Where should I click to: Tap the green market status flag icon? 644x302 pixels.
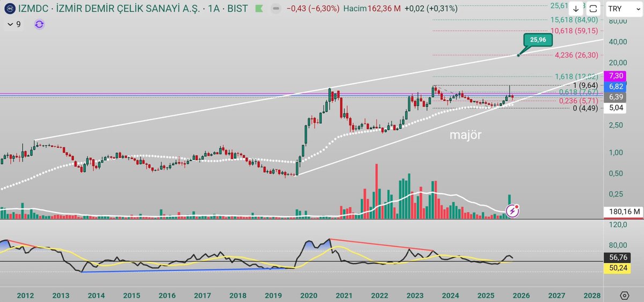click(x=260, y=9)
